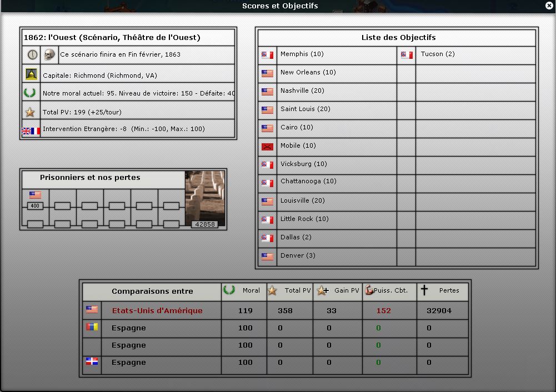Click the laurel wreath morale icon
556x392 pixels.
31,93
